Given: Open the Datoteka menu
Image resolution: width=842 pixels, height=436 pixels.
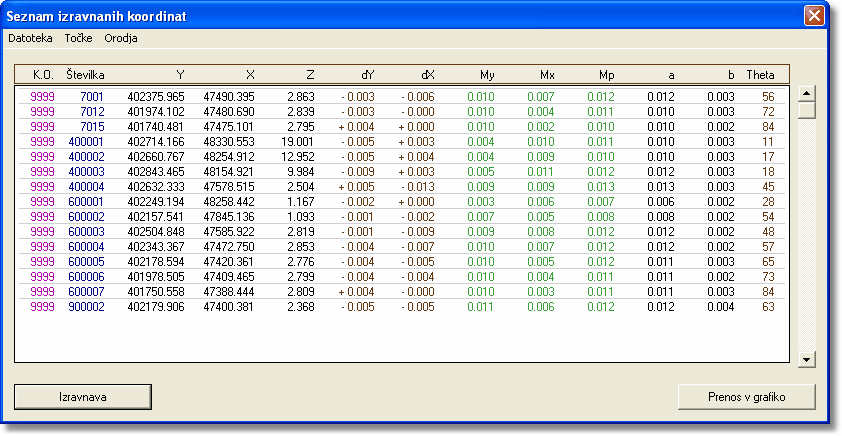Looking at the screenshot, I should pos(30,38).
